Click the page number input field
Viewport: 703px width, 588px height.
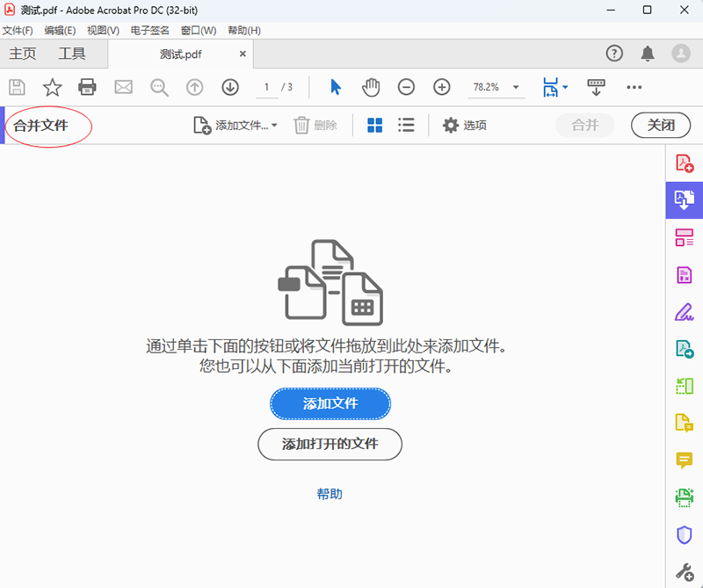267,88
